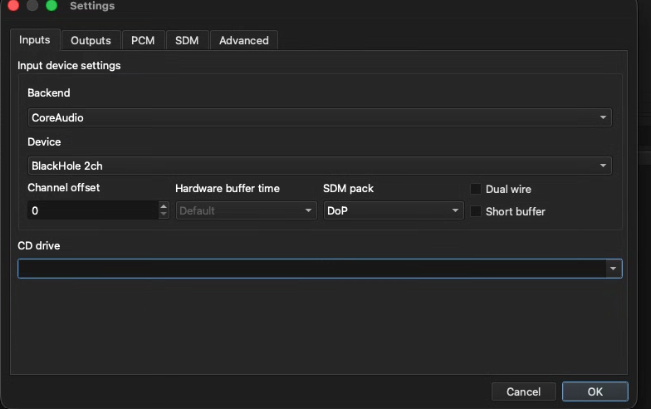This screenshot has width=651, height=409.
Task: Click the green maximize window button
Action: pos(51,6)
